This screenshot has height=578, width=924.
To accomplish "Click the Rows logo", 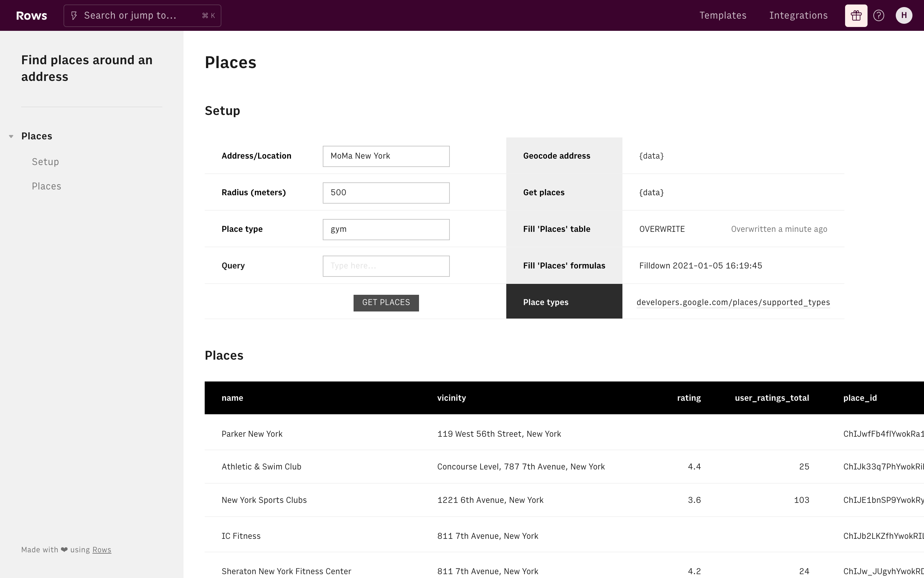I will (x=32, y=16).
